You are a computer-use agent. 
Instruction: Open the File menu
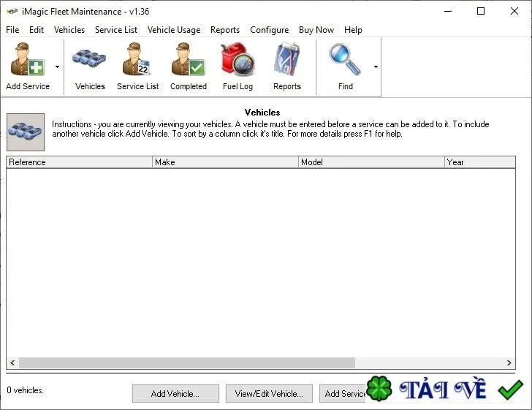12,30
